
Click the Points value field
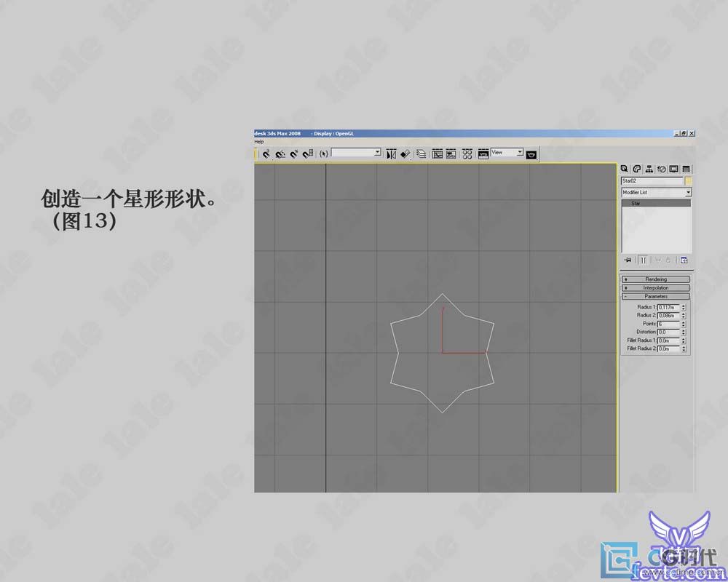[x=668, y=324]
